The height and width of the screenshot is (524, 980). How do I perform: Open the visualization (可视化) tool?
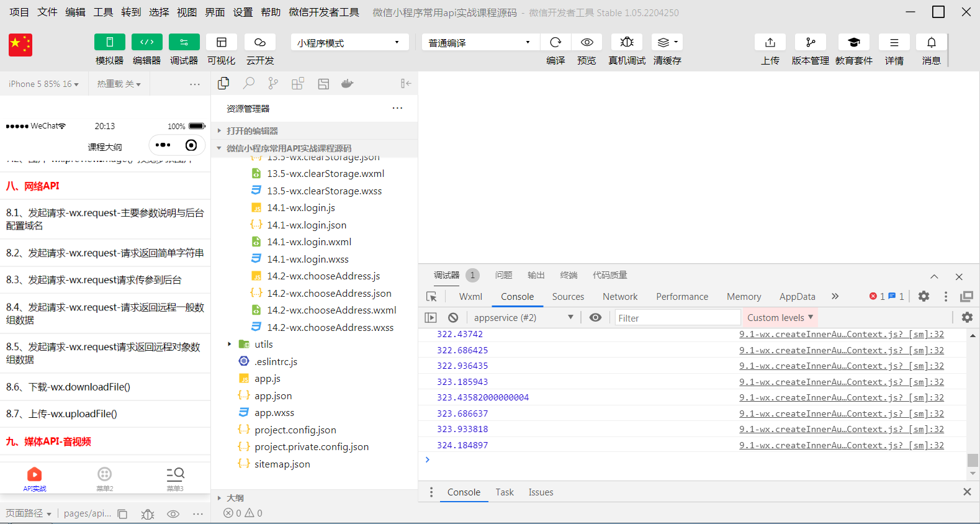click(x=222, y=42)
